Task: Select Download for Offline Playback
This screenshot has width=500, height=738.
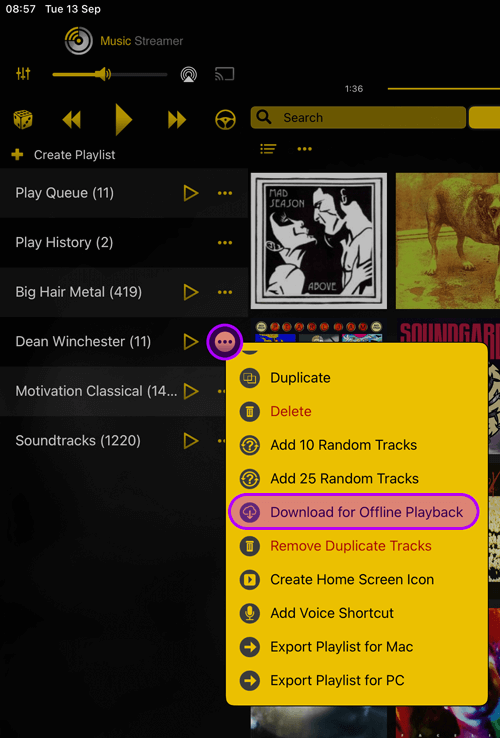Action: tap(354, 512)
